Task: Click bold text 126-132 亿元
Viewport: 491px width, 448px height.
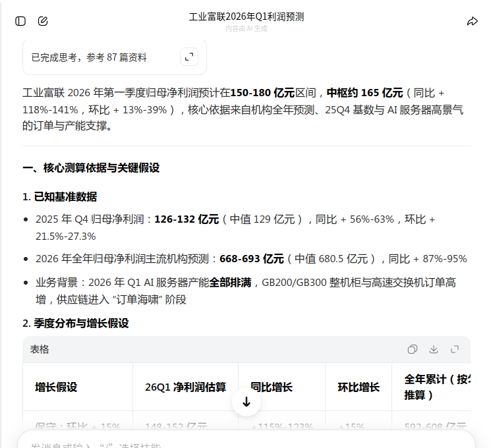Action: point(187,219)
